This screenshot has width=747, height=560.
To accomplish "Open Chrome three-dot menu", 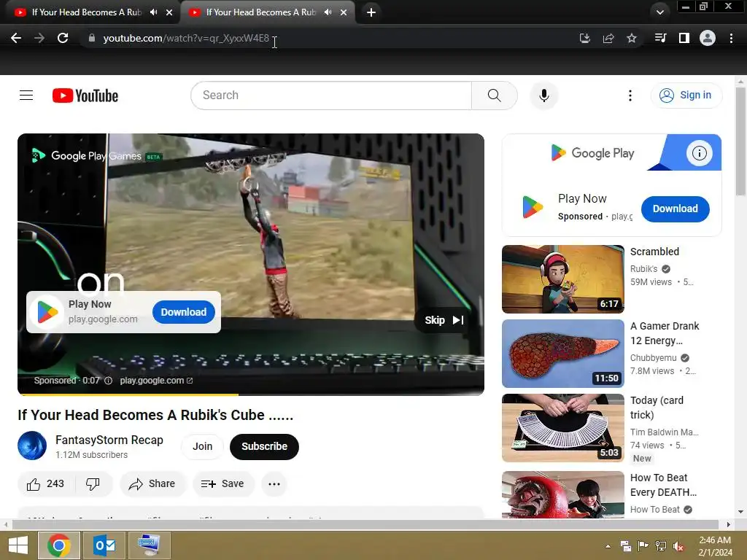I will [731, 38].
